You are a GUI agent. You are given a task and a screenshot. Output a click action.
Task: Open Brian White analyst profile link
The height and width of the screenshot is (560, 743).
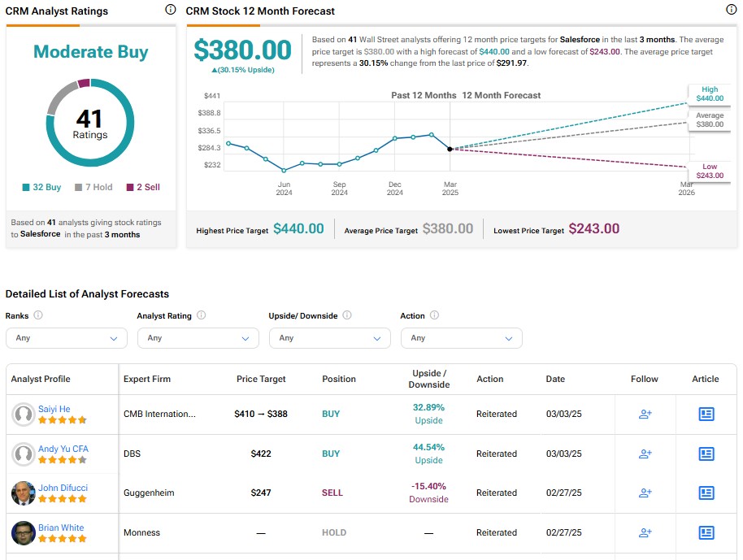(x=61, y=527)
